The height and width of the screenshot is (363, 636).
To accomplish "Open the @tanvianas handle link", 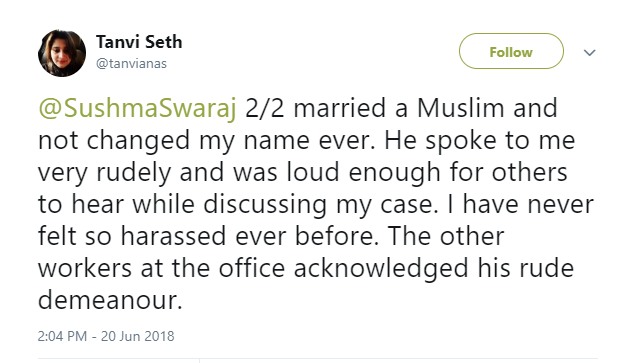I will (131, 64).
